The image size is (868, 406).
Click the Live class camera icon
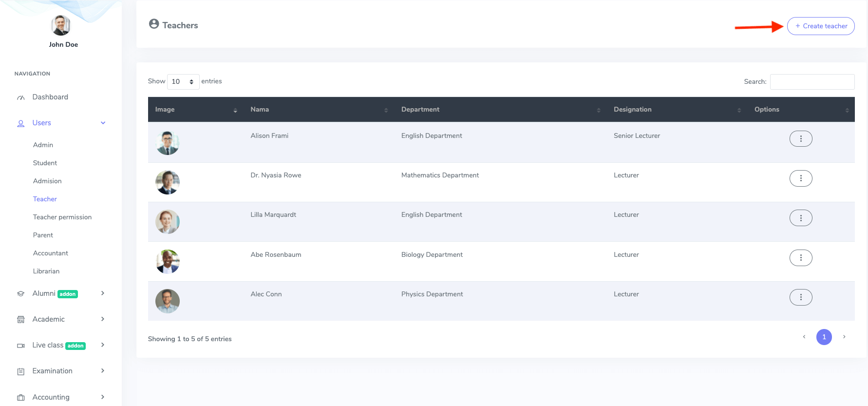pos(21,346)
